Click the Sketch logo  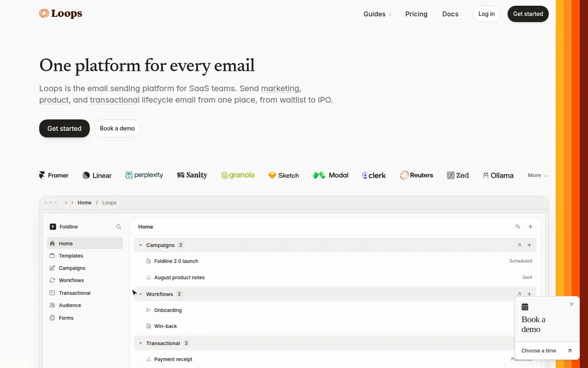(x=284, y=175)
